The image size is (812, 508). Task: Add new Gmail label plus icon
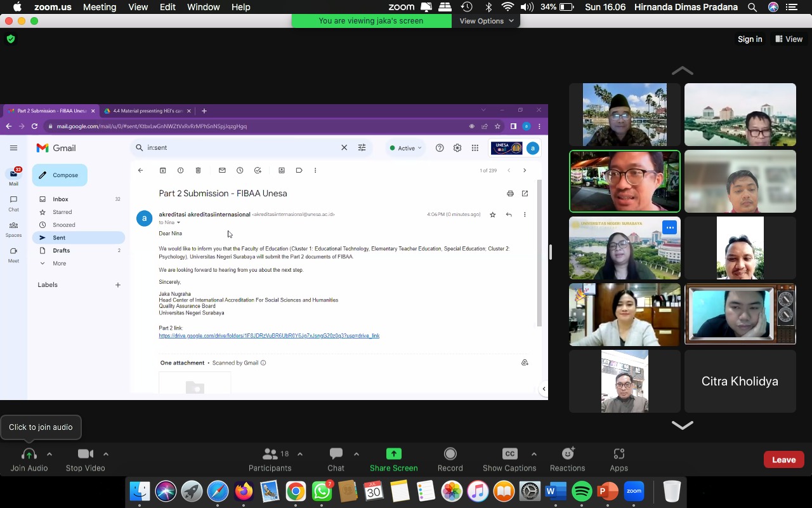118,285
